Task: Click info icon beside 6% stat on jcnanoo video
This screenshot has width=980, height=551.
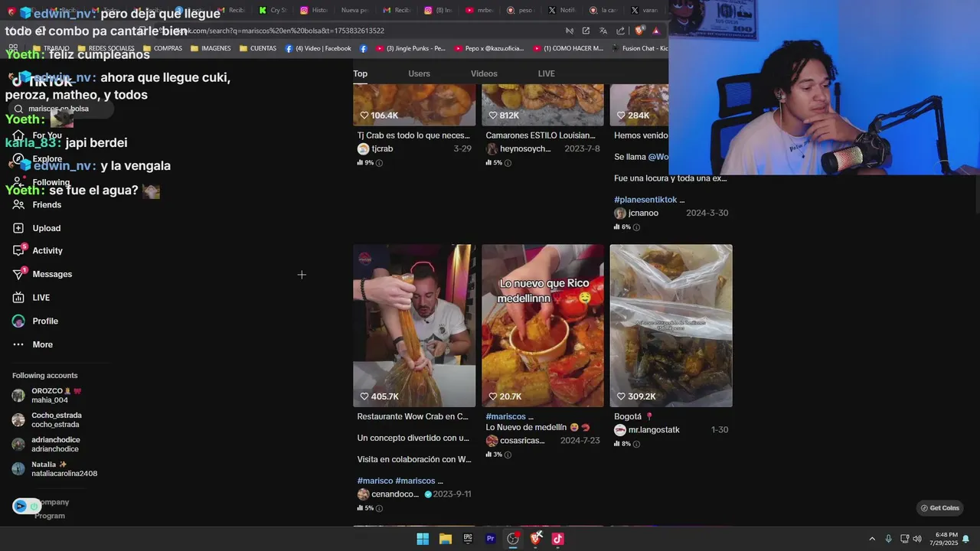Action: pyautogui.click(x=636, y=227)
